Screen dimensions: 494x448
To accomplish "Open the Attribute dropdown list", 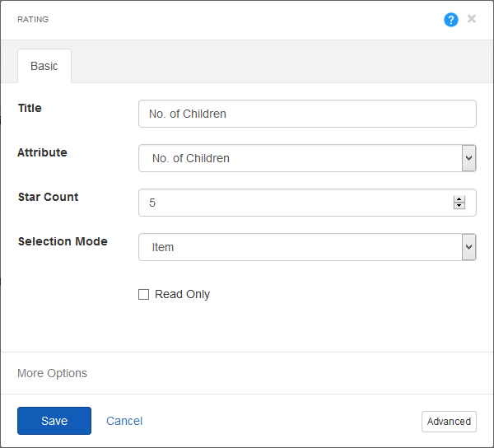I will [x=307, y=158].
